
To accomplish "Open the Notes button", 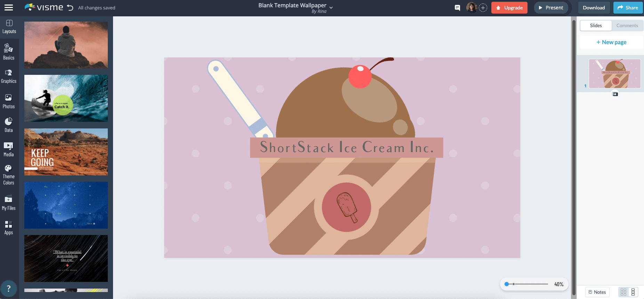I will click(x=597, y=292).
